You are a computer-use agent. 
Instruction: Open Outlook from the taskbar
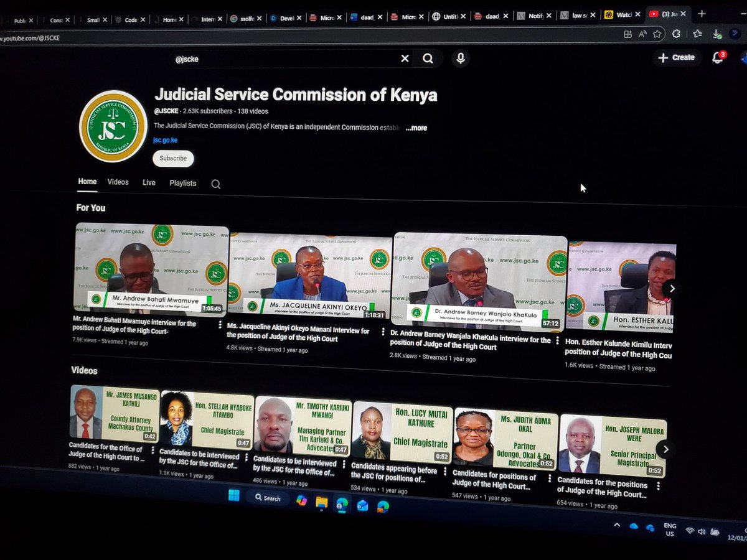click(363, 506)
